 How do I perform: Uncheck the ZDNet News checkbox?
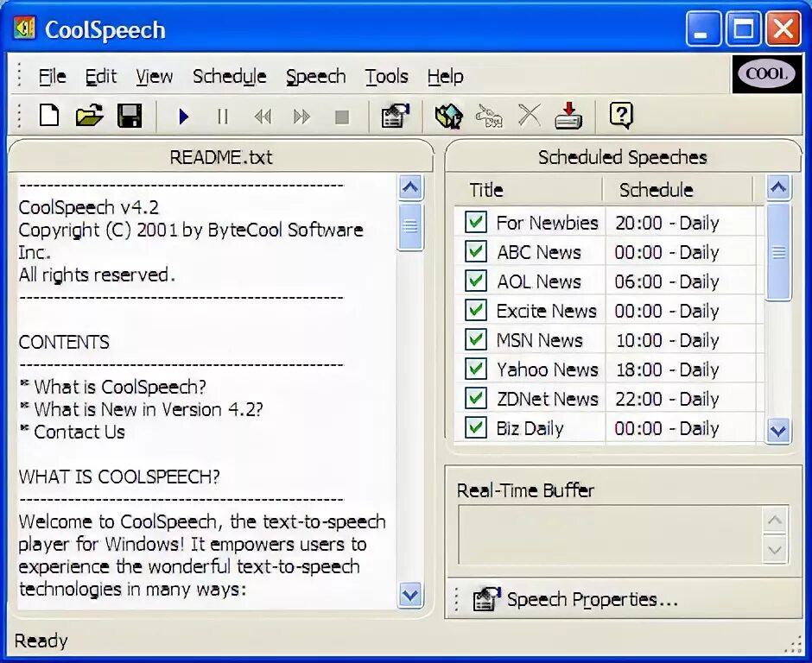coord(475,398)
